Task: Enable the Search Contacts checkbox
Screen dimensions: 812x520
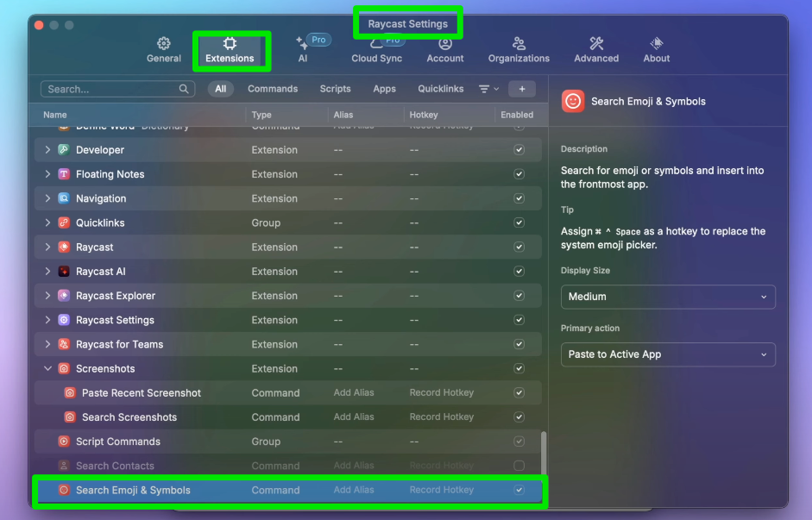Action: tap(519, 466)
